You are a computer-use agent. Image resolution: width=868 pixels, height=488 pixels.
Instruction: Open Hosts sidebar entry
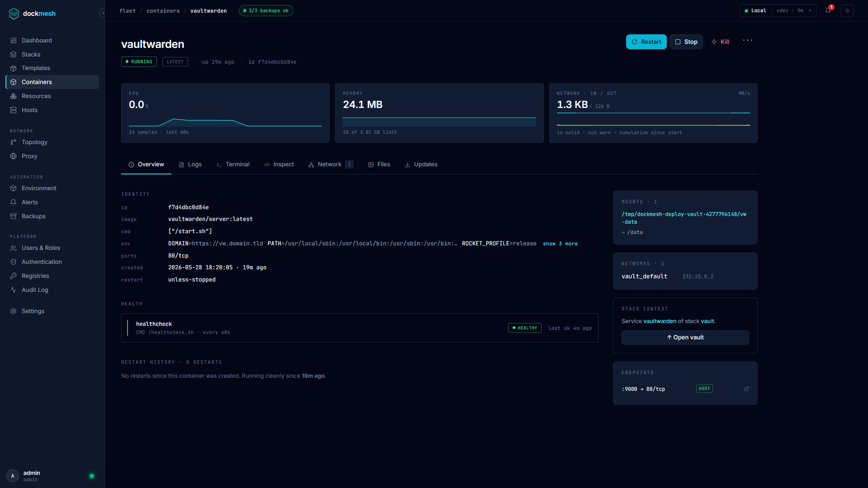point(52,110)
